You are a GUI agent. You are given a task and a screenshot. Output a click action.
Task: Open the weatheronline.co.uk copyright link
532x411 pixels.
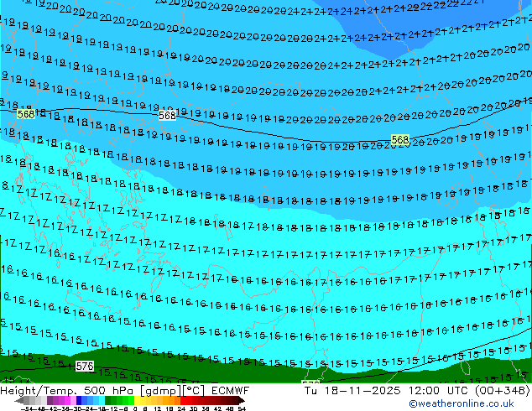pos(462,403)
